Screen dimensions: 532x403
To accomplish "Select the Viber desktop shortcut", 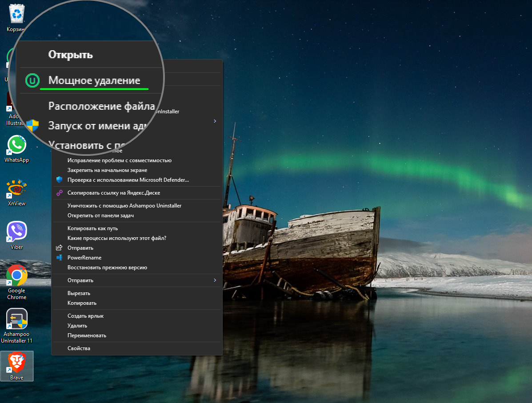I will tap(16, 235).
